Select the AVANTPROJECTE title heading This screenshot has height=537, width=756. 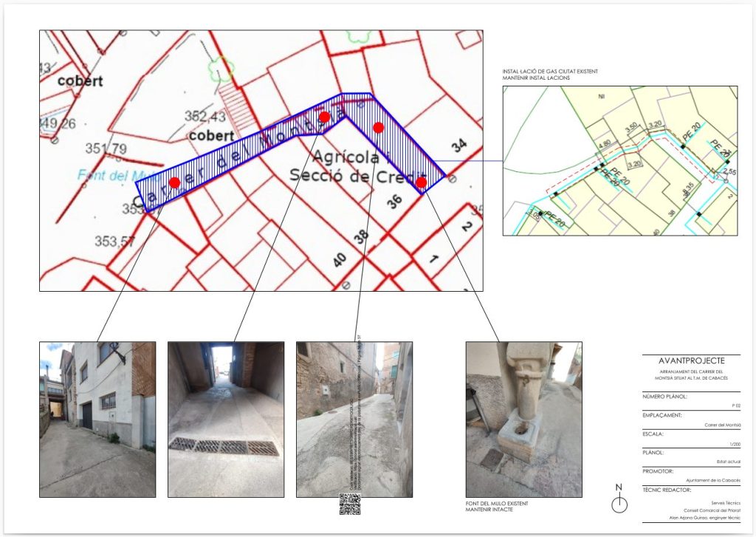click(691, 360)
